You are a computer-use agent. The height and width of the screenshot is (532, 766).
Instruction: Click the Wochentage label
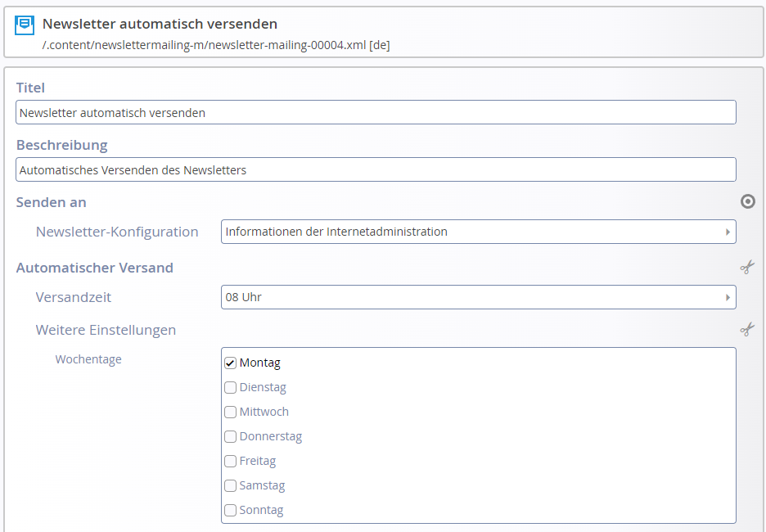pos(88,359)
